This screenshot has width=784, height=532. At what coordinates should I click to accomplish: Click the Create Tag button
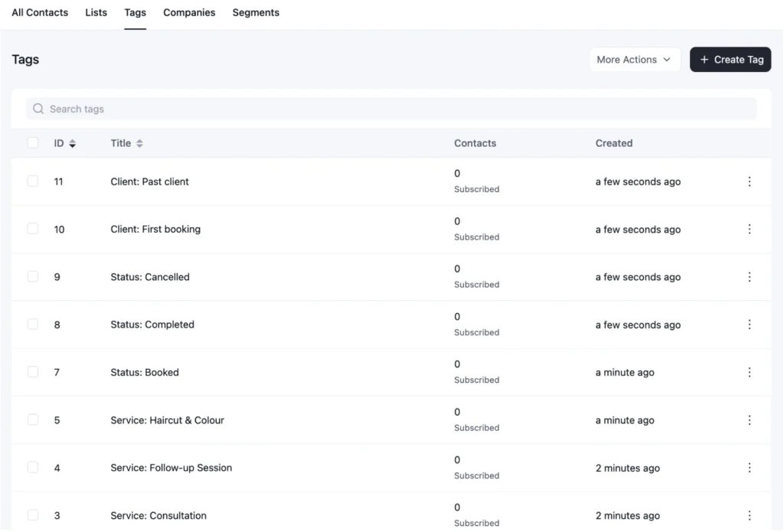(x=730, y=60)
